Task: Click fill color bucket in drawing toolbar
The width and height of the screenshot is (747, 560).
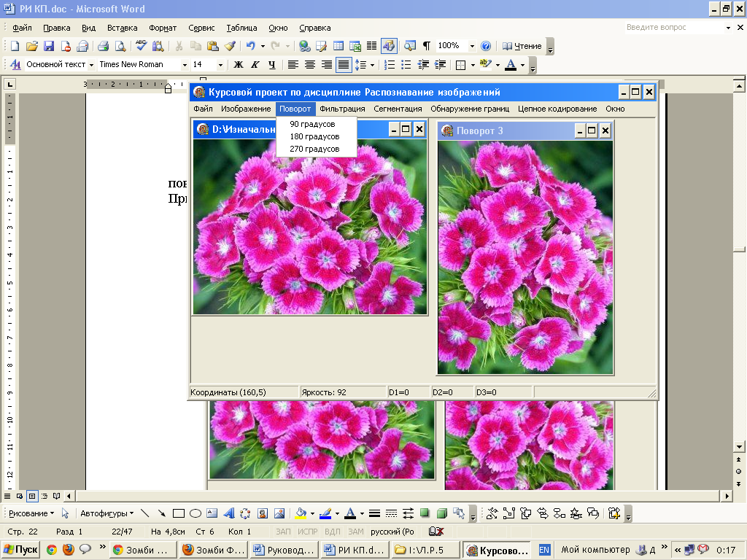Action: (x=301, y=513)
